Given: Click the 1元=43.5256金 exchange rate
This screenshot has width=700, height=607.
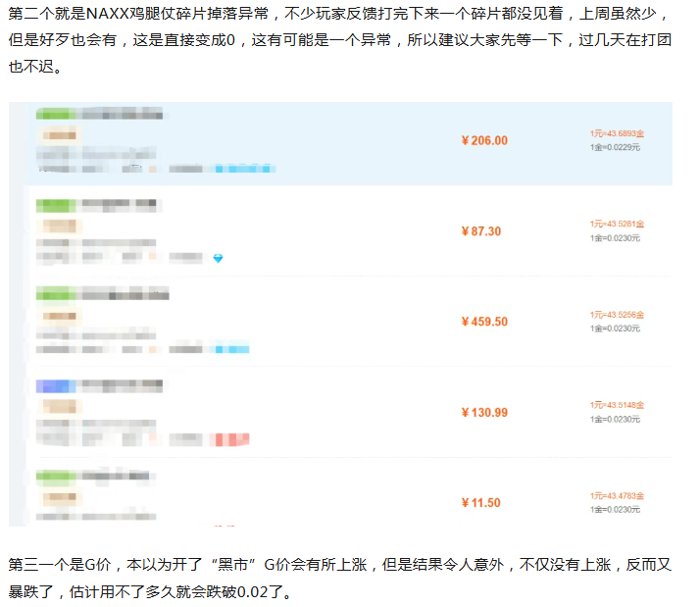Looking at the screenshot, I should pos(617,315).
